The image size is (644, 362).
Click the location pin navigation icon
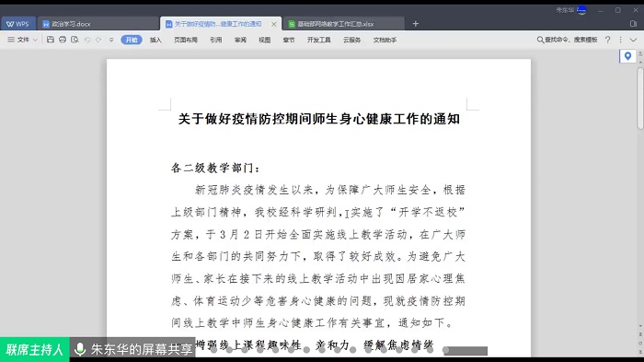pyautogui.click(x=627, y=56)
